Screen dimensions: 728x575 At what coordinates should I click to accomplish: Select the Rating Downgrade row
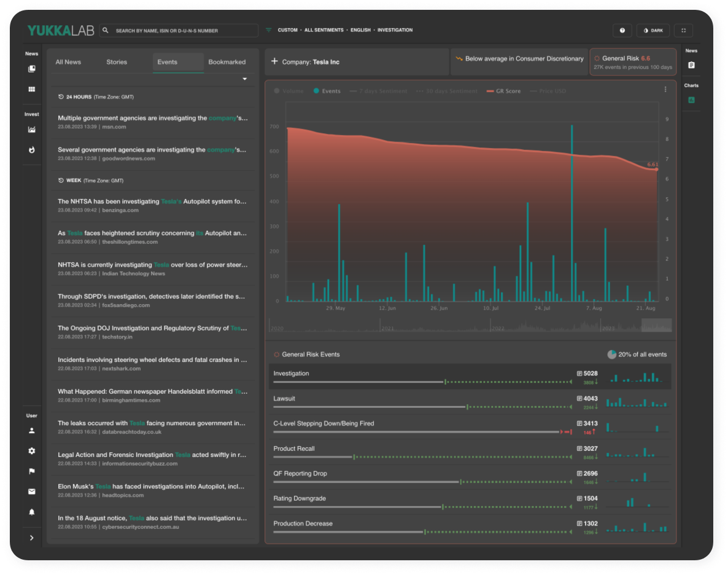470,503
